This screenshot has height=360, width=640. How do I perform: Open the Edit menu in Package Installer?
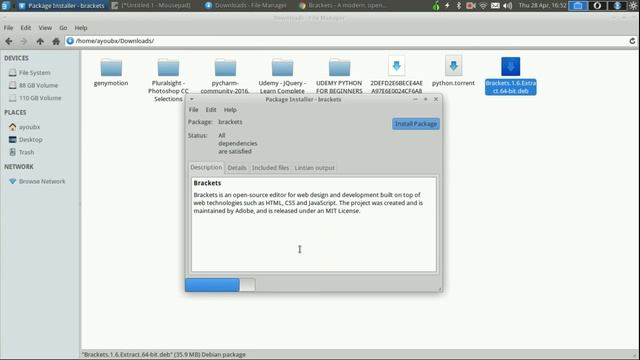[x=211, y=110]
